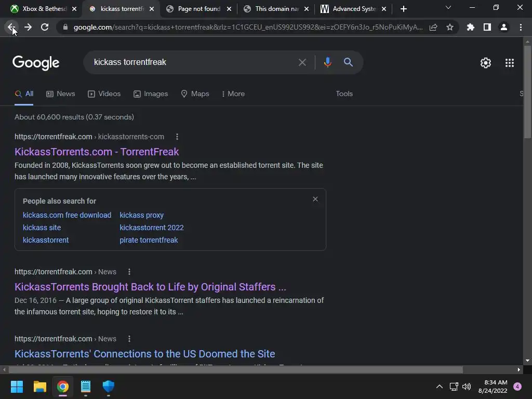Screen dimensions: 532x399
Task: Open KickassTorrents Brought Back to Life result
Action: 150,287
